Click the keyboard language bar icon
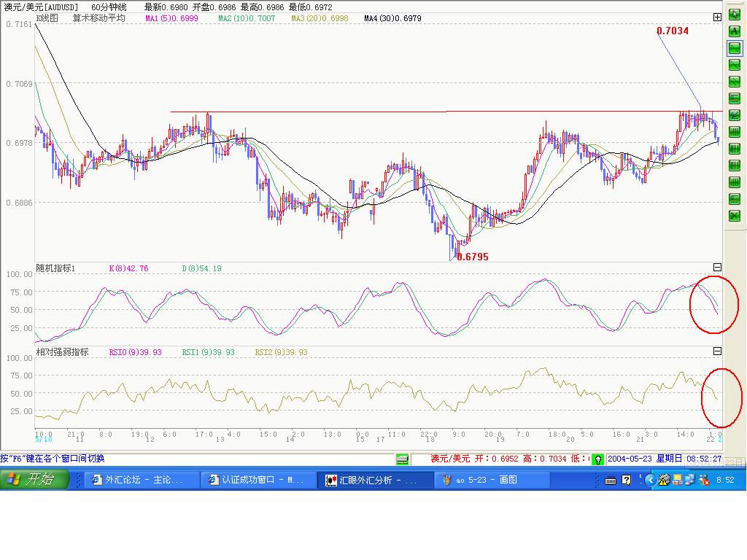Screen dimensions: 747x560 [611, 481]
